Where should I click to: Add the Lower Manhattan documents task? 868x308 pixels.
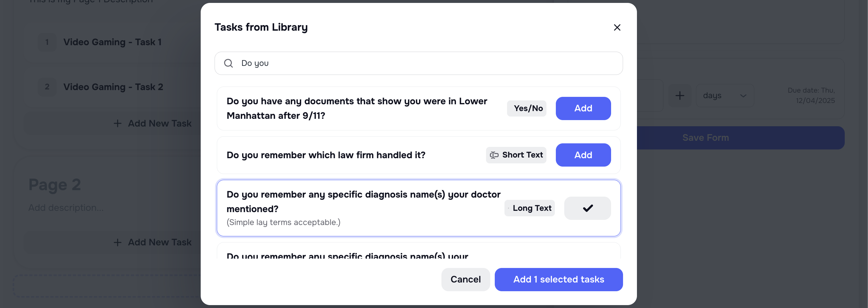(583, 108)
